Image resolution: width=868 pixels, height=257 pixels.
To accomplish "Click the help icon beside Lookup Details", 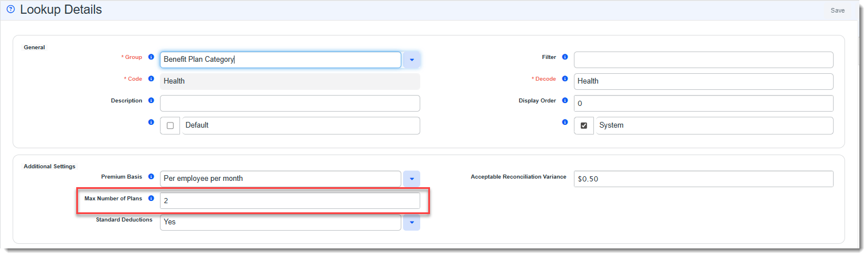I will click(10, 10).
